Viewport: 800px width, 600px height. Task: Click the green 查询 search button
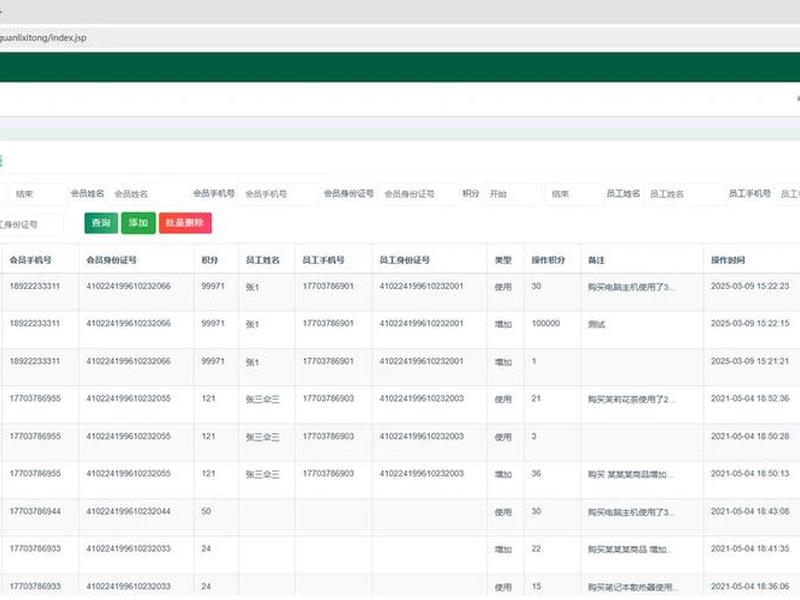click(101, 223)
